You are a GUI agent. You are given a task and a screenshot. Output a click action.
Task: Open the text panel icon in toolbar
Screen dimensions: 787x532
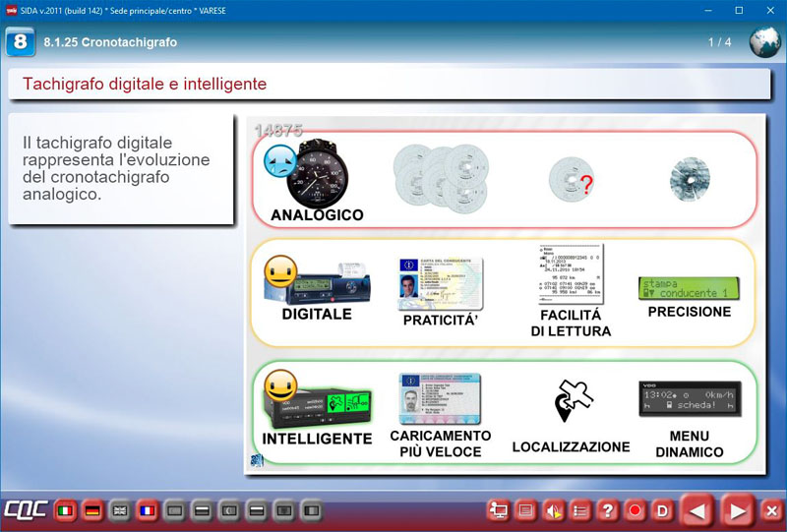click(526, 511)
